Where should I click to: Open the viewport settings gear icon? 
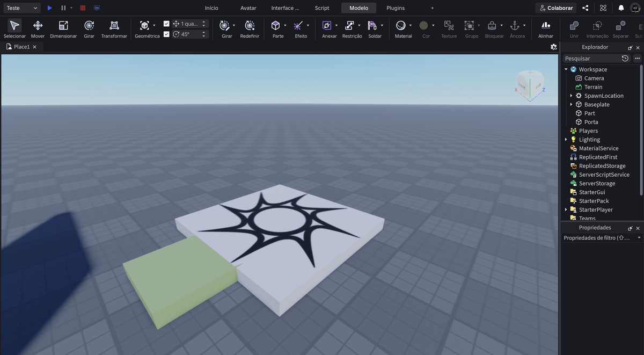[554, 47]
